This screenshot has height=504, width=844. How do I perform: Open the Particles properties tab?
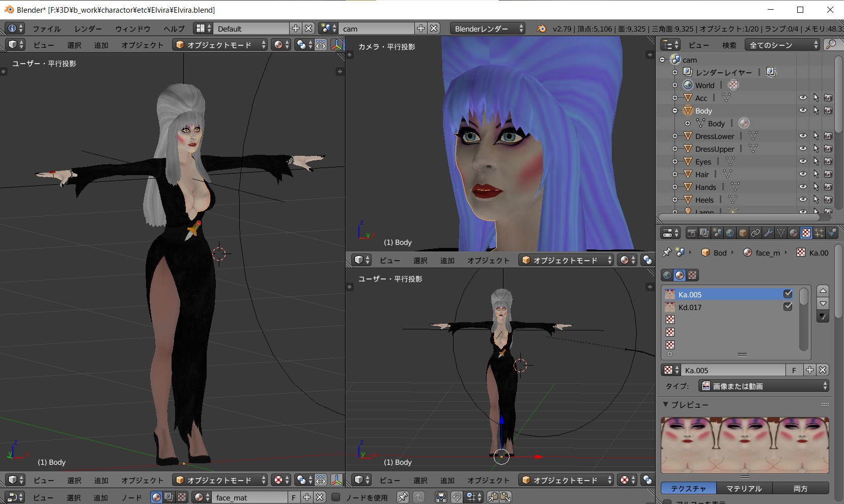click(x=819, y=233)
